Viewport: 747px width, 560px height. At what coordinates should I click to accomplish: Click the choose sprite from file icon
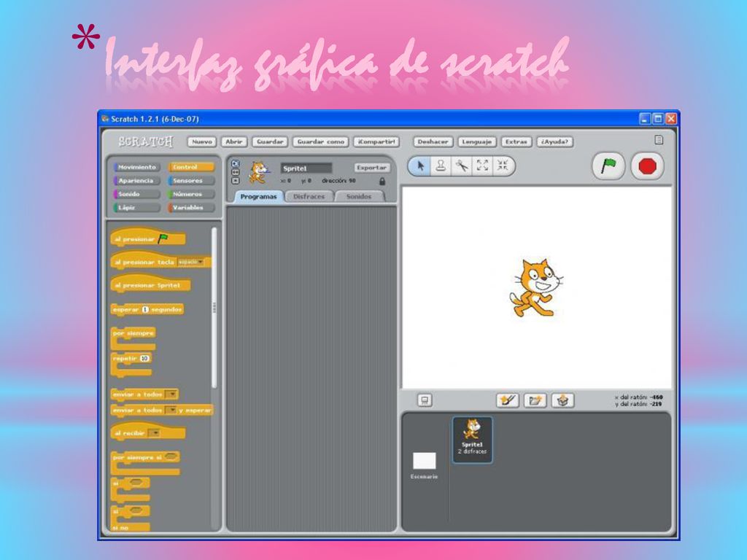(x=535, y=400)
